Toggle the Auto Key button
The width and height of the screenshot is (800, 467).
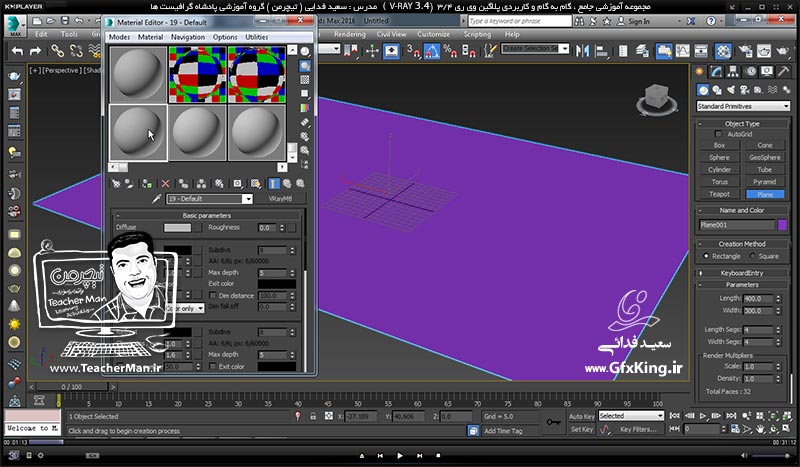pos(582,416)
